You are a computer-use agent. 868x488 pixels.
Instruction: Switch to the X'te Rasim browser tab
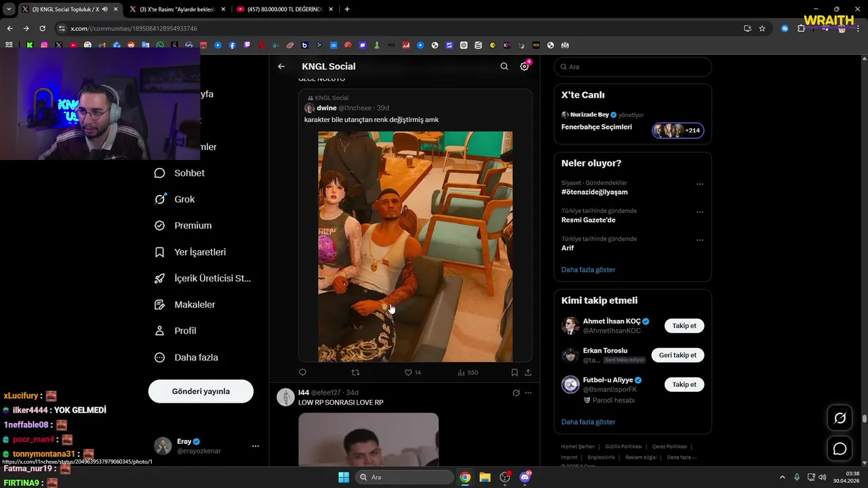(x=176, y=9)
